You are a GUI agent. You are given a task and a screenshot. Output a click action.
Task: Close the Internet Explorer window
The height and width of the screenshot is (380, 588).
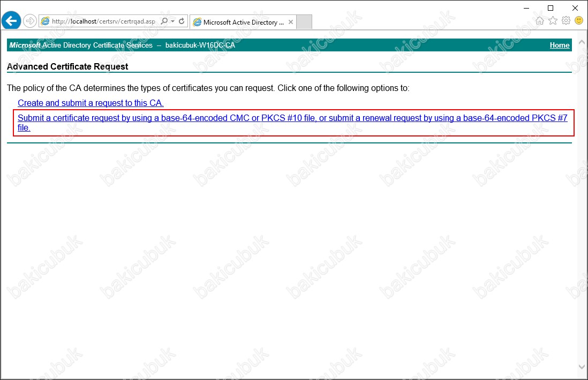575,8
